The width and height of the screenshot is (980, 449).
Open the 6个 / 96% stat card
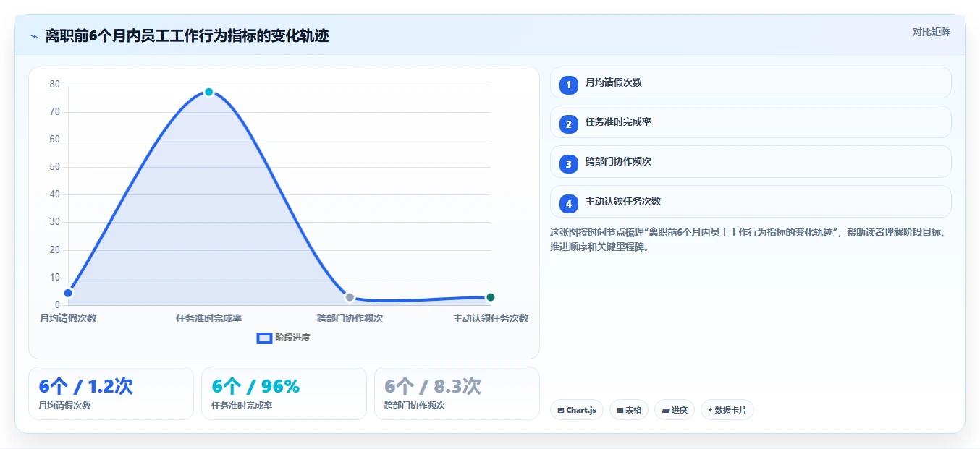click(x=284, y=393)
